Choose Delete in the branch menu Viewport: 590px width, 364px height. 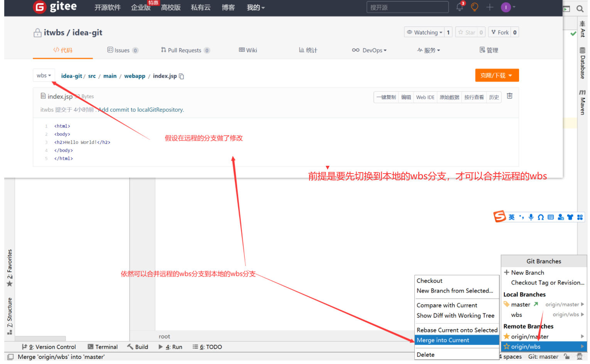(457, 354)
